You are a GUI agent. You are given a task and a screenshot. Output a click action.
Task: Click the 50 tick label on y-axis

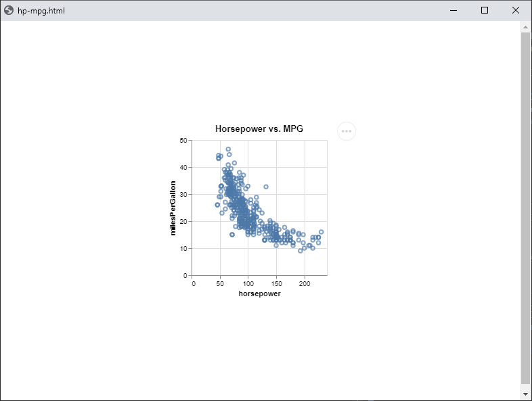(183, 141)
